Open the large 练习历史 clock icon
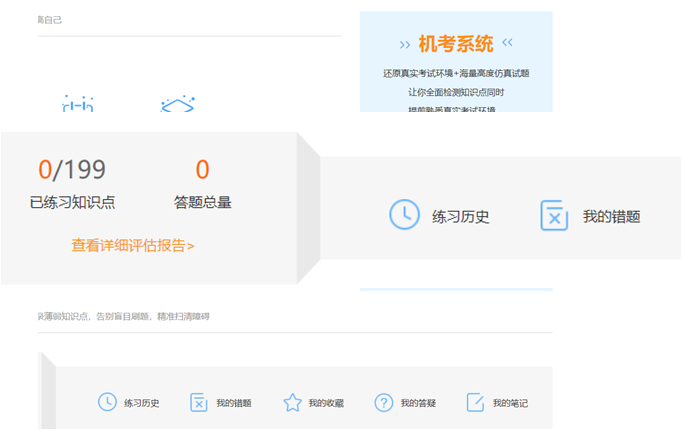The height and width of the screenshot is (430, 682). pyautogui.click(x=404, y=214)
